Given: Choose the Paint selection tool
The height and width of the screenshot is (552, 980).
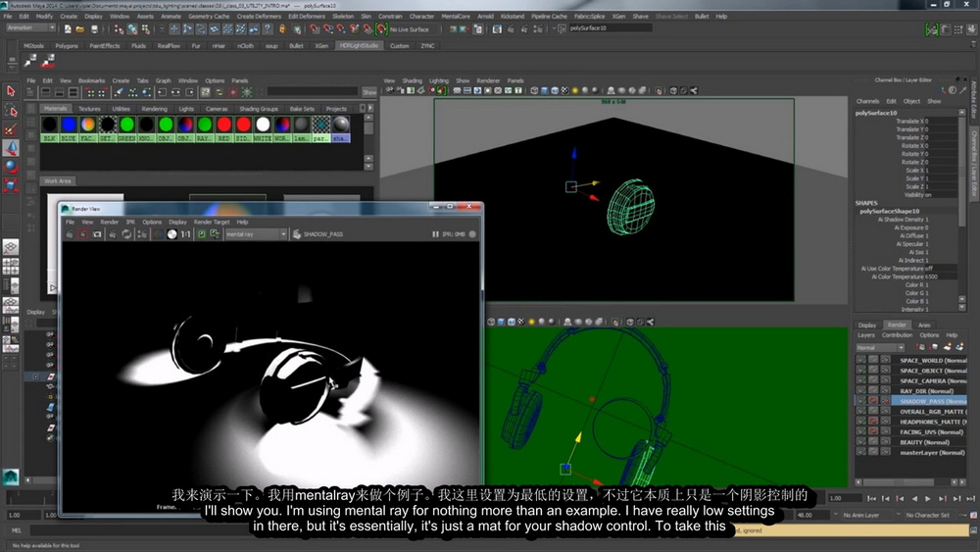Looking at the screenshot, I should [x=11, y=128].
